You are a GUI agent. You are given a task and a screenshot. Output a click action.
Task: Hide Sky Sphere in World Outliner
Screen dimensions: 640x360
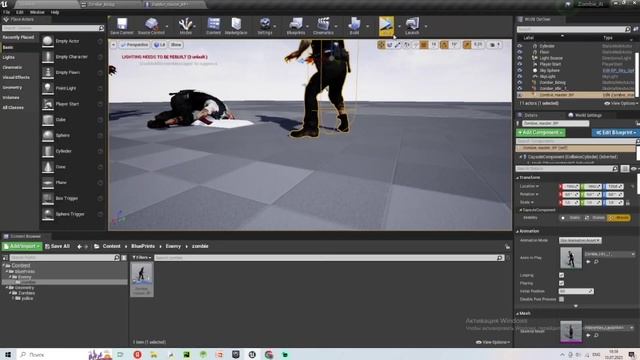click(520, 70)
